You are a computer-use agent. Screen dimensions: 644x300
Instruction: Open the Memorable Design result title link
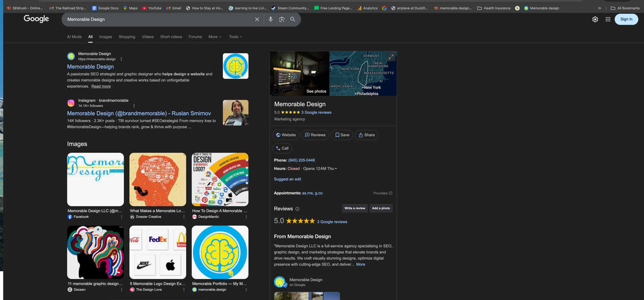click(x=90, y=67)
